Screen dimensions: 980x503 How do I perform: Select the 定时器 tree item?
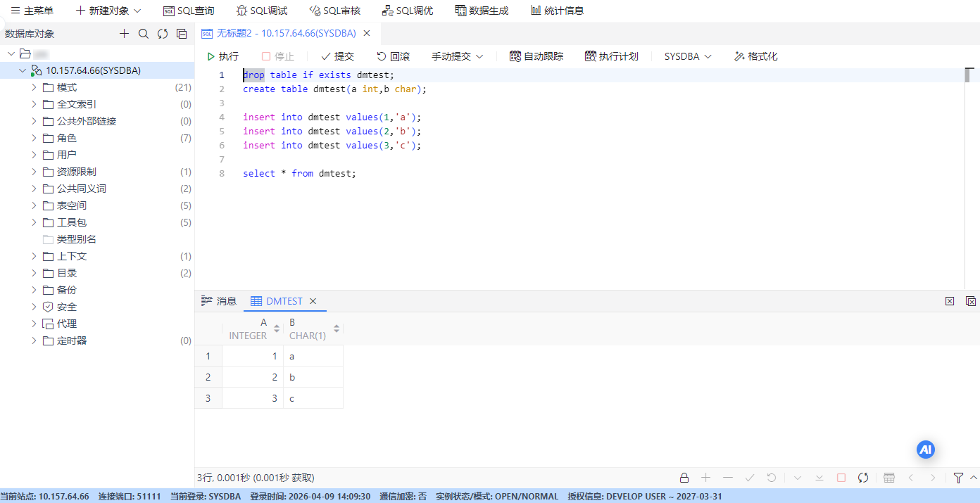click(x=97, y=340)
